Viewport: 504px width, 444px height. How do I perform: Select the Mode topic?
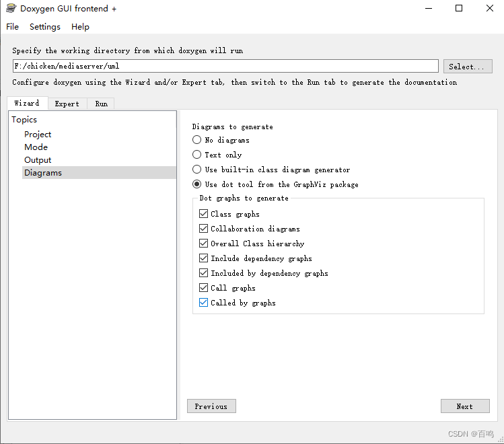click(36, 147)
